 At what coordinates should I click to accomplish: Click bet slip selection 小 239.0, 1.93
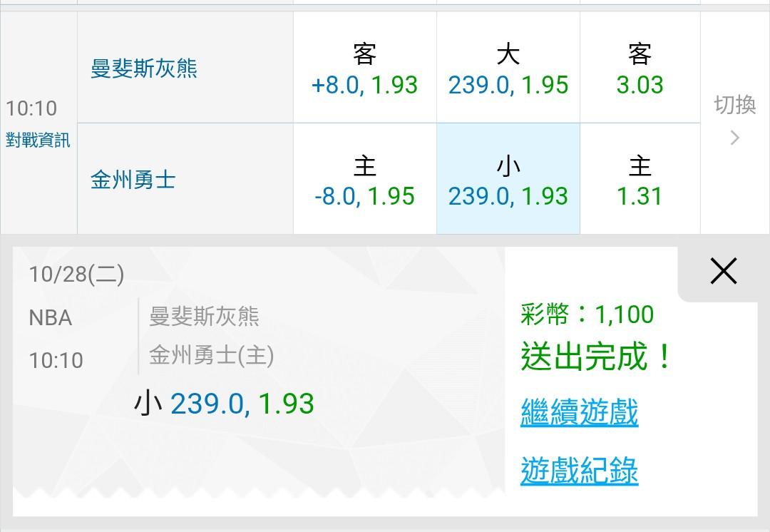pyautogui.click(x=224, y=404)
